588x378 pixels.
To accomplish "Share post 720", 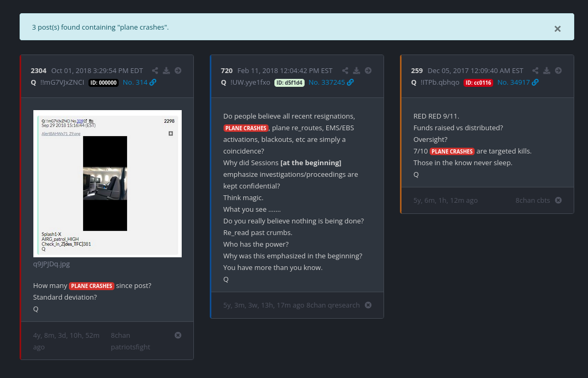I will click(345, 70).
